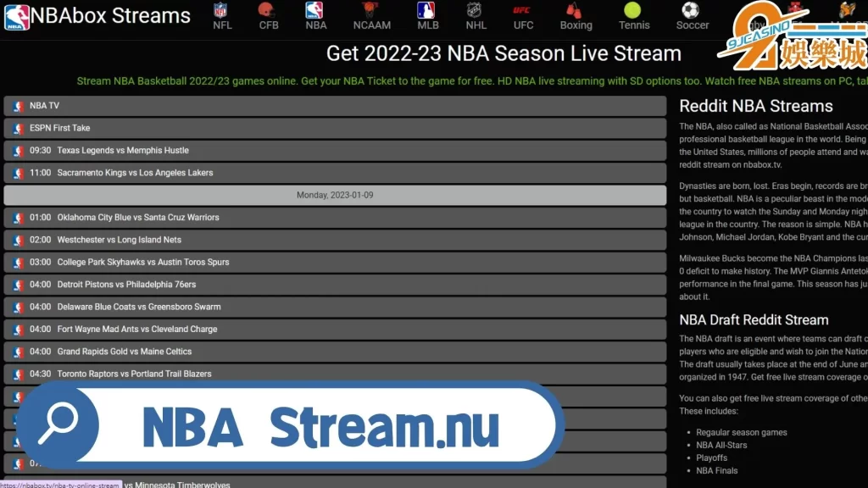Select the Soccer ball icon

point(691,10)
